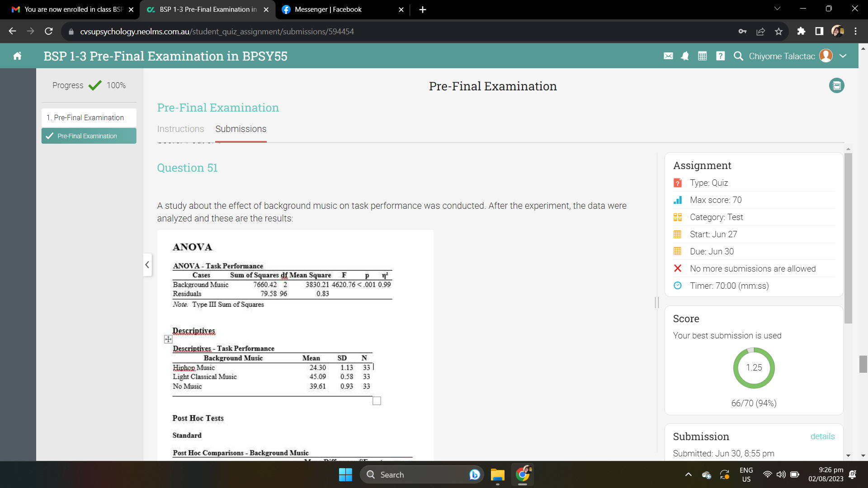Viewport: 868px width, 488px height.
Task: Open submission details link
Action: (822, 436)
